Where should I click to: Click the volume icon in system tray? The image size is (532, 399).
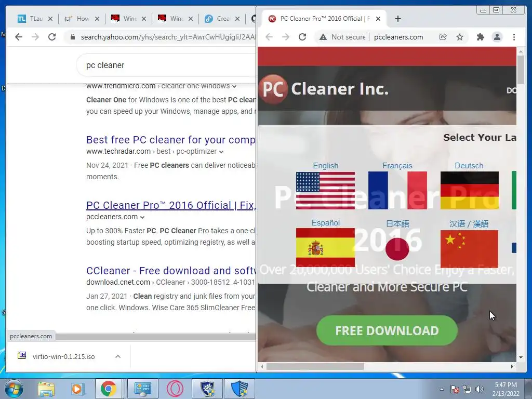pyautogui.click(x=479, y=389)
